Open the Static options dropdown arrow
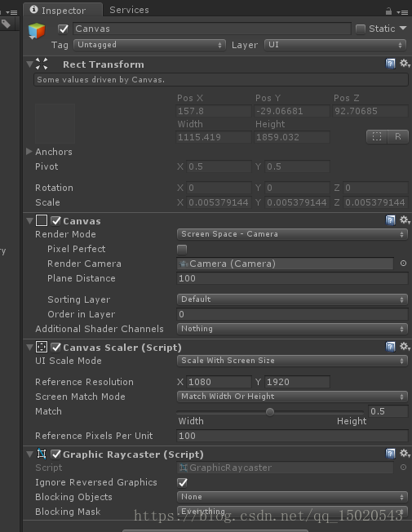This screenshot has width=412, height=532. tap(403, 29)
